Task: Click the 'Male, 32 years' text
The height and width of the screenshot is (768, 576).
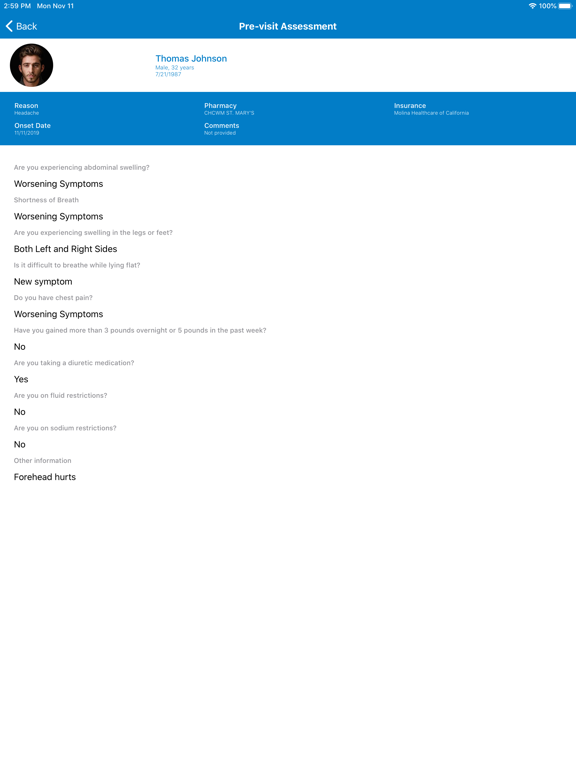Action: click(174, 68)
